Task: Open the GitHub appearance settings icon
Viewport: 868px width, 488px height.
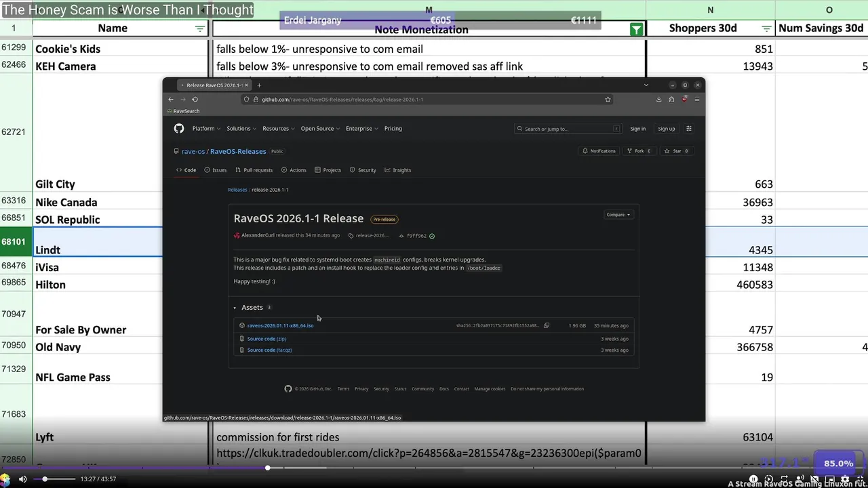Action: click(689, 128)
